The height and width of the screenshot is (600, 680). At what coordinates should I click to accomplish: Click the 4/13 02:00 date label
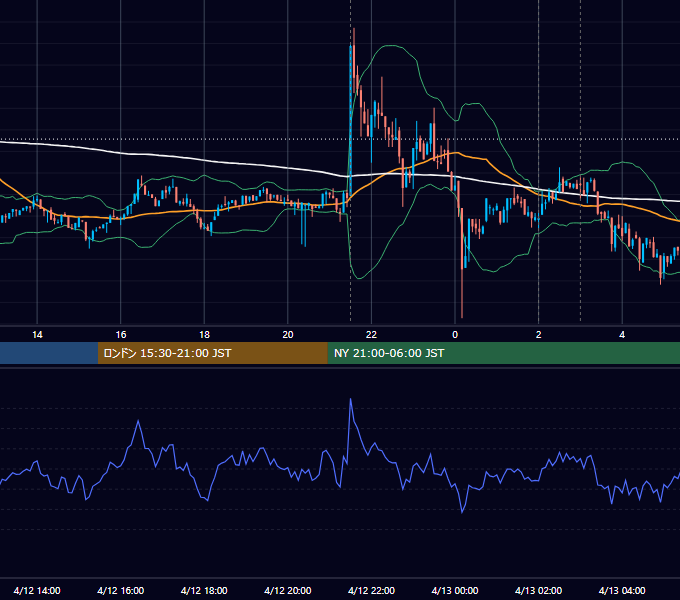[538, 590]
